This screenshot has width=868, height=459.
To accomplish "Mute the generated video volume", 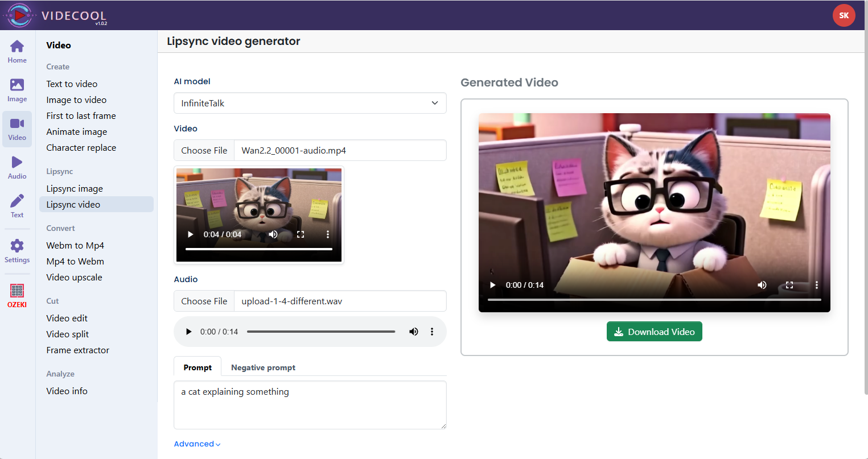I will click(762, 285).
